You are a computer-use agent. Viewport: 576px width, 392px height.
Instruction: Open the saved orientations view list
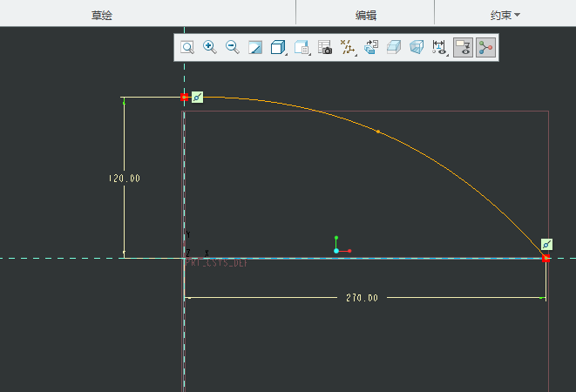[x=302, y=47]
